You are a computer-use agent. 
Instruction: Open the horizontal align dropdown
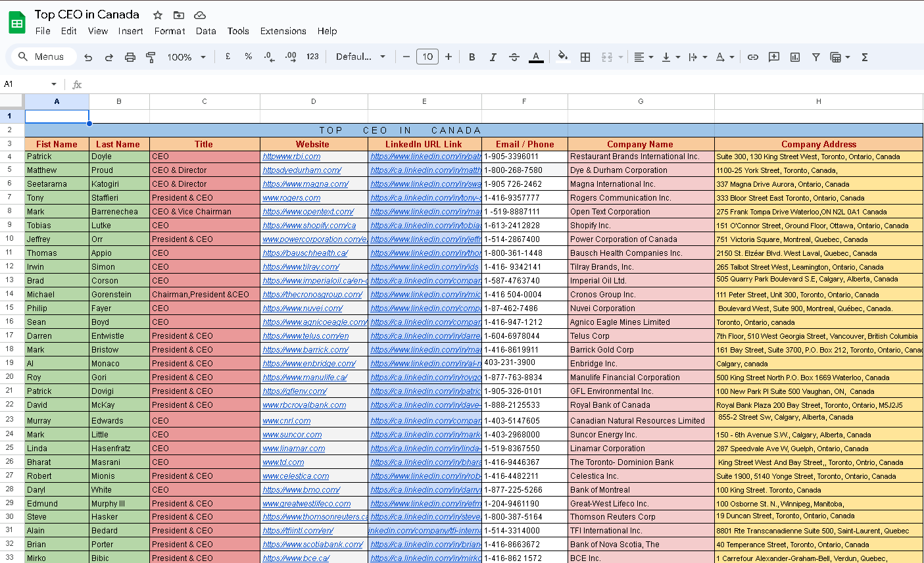pyautogui.click(x=643, y=57)
